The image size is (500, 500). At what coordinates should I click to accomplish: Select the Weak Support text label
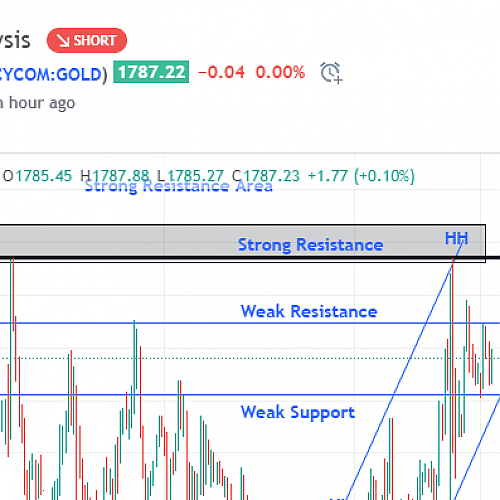pyautogui.click(x=298, y=412)
